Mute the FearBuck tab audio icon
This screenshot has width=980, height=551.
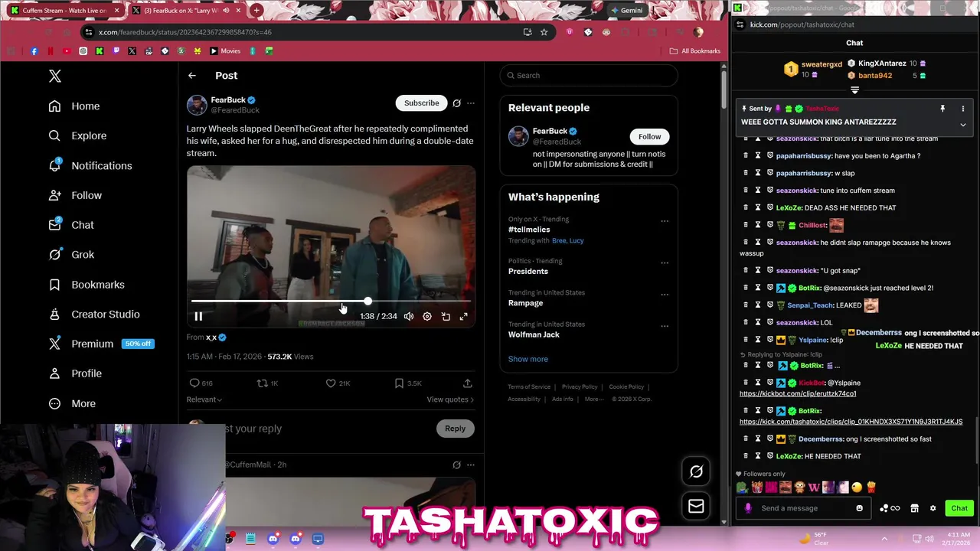point(226,11)
